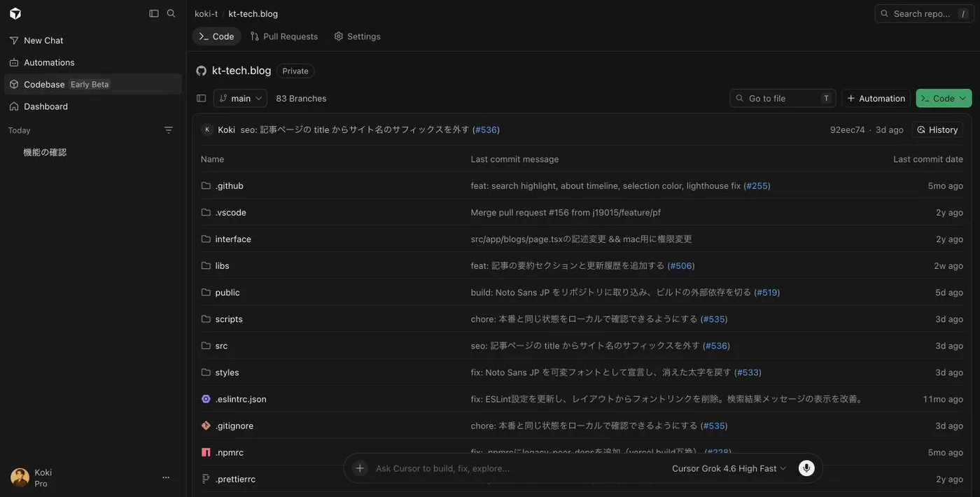
Task: Click the scripts folder icon
Action: coord(206,318)
